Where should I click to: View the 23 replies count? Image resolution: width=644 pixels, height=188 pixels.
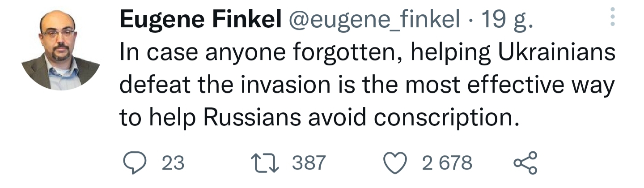[173, 163]
